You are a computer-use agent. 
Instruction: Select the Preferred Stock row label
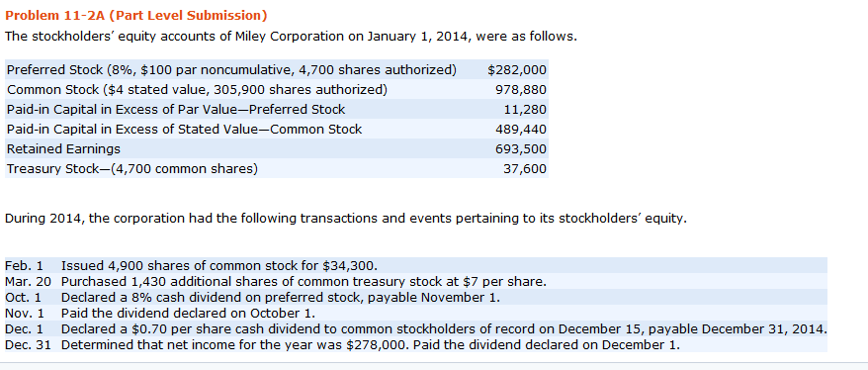click(232, 70)
